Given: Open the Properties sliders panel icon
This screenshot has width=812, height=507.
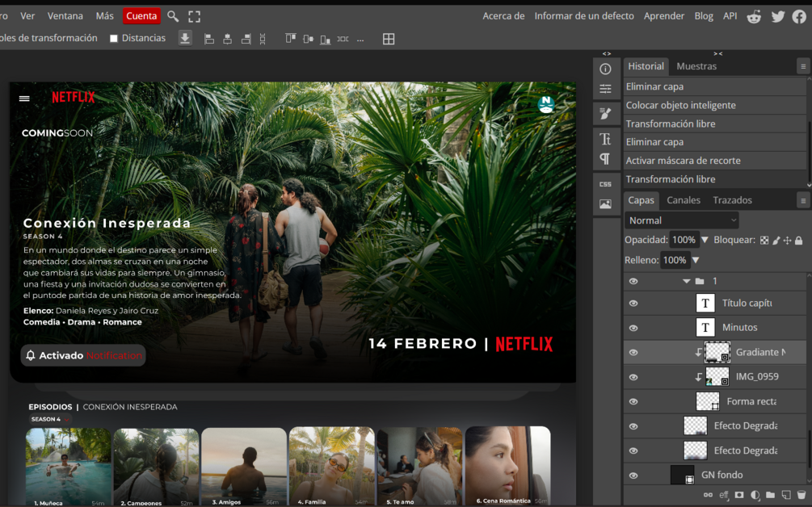Looking at the screenshot, I should [x=605, y=89].
